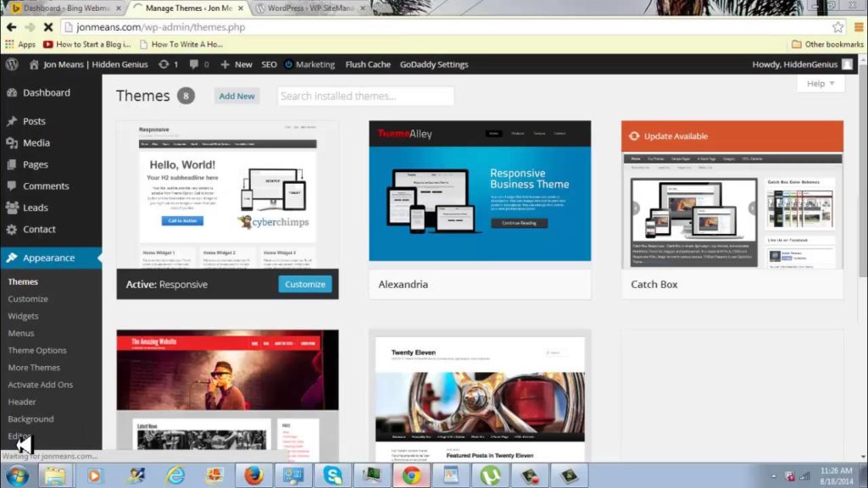868x488 pixels.
Task: Open the Customize submenu item
Action: click(28, 299)
